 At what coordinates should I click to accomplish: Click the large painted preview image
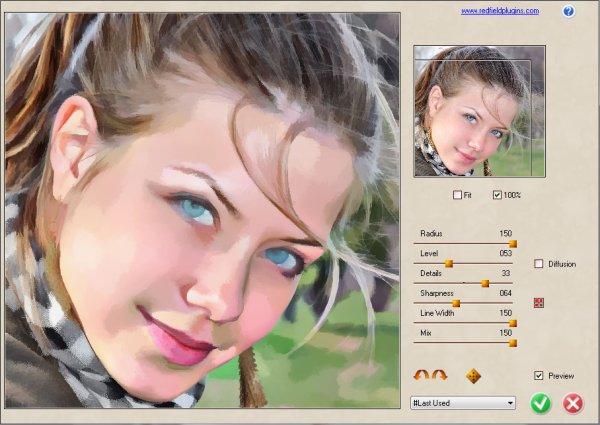pos(203,210)
